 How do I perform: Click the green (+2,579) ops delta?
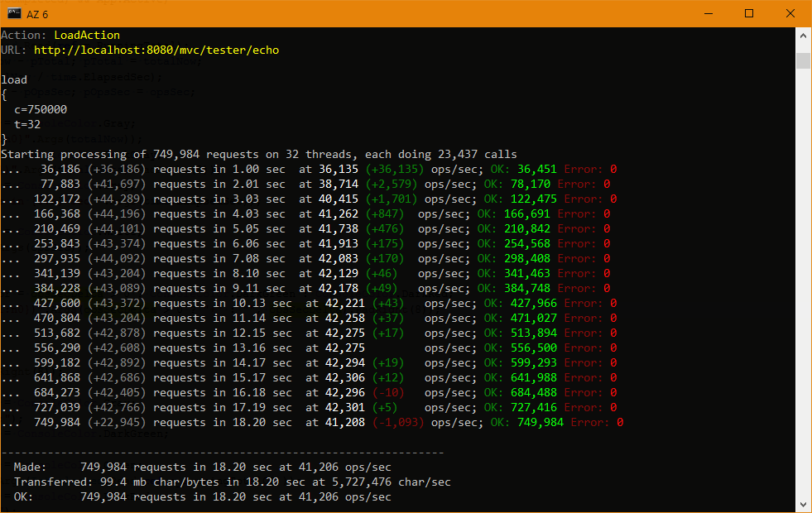[392, 185]
